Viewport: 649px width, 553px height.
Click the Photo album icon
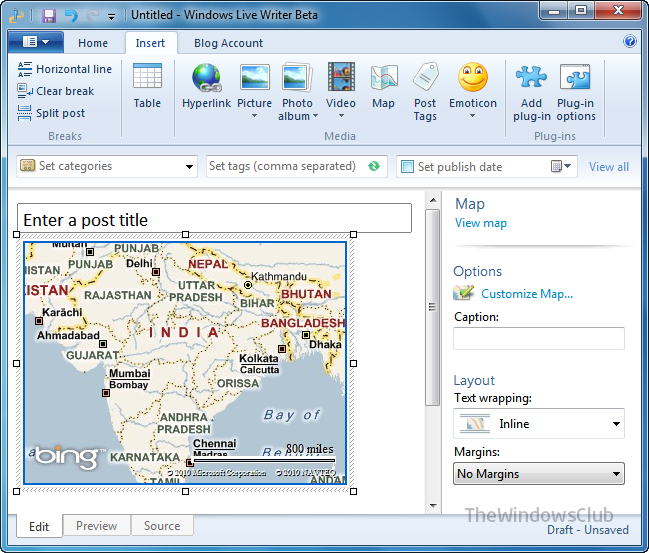(297, 77)
